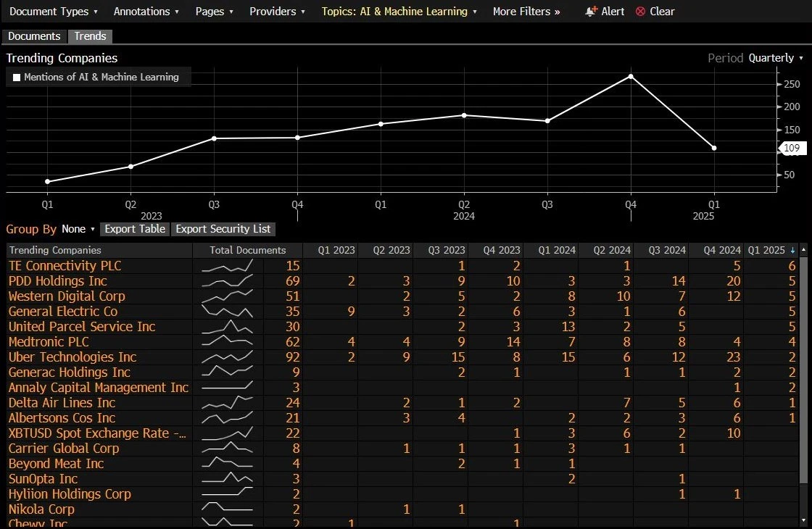Screen dimensions: 812x529
Task: Select the Trends tab
Action: 90,36
